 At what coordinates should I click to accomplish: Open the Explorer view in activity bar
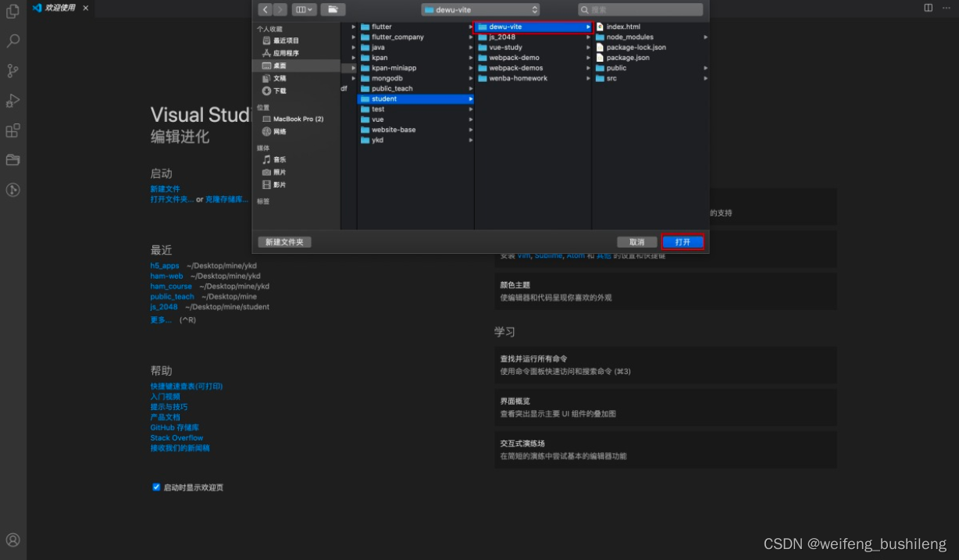[12, 12]
